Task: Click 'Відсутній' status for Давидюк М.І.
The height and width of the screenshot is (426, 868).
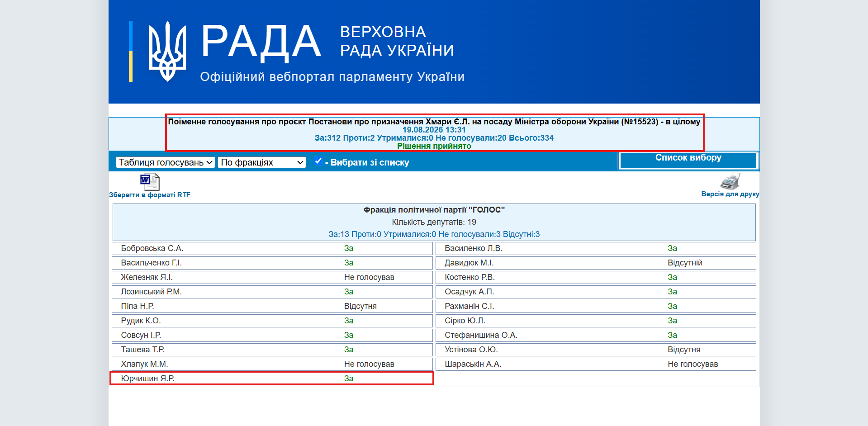Action: [685, 263]
